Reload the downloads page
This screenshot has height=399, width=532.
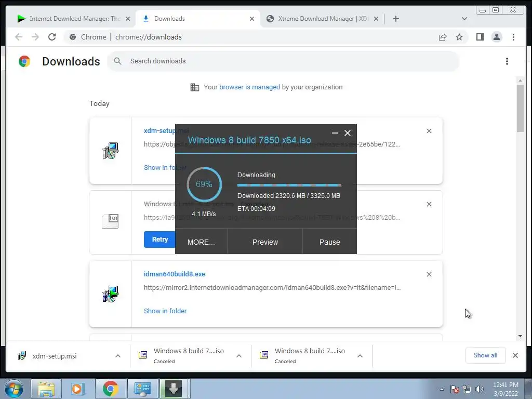pyautogui.click(x=52, y=37)
